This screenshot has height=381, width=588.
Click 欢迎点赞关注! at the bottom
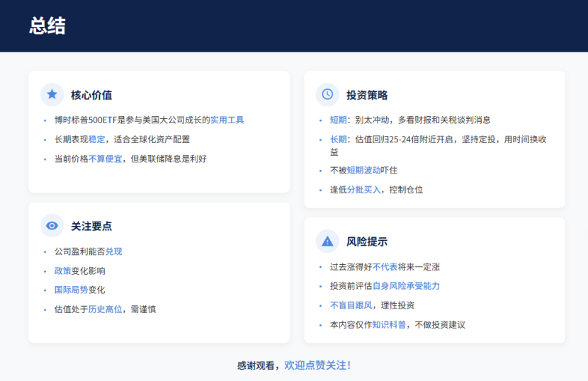[x=317, y=365]
